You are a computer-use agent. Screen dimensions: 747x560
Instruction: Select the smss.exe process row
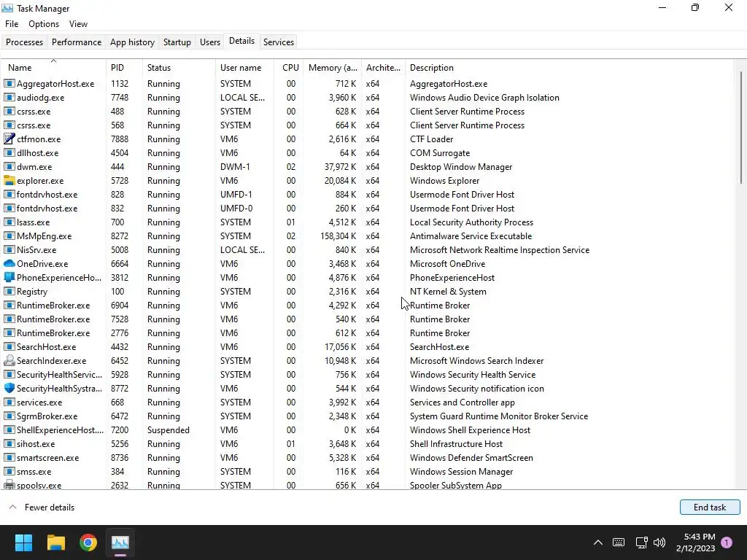pos(368,471)
